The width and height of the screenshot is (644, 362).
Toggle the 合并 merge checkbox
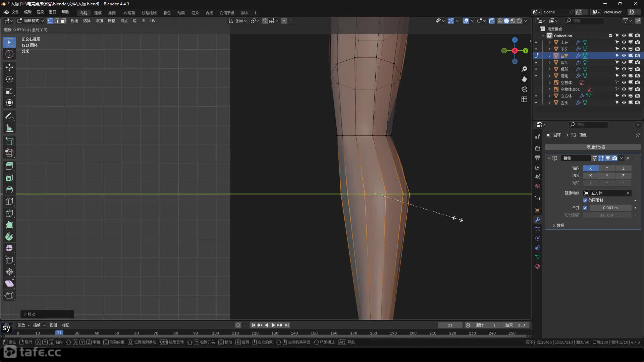pyautogui.click(x=585, y=208)
